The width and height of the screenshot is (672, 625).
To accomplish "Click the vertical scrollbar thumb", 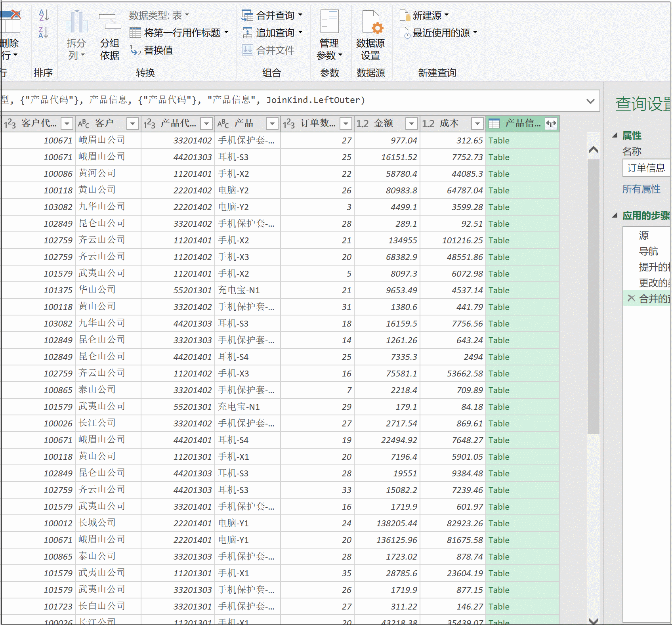I will click(x=593, y=296).
